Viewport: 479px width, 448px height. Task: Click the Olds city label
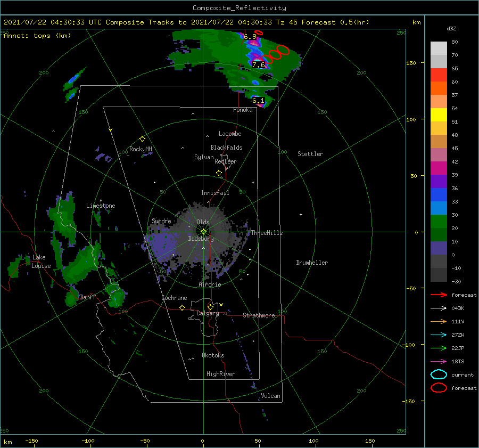pyautogui.click(x=203, y=222)
